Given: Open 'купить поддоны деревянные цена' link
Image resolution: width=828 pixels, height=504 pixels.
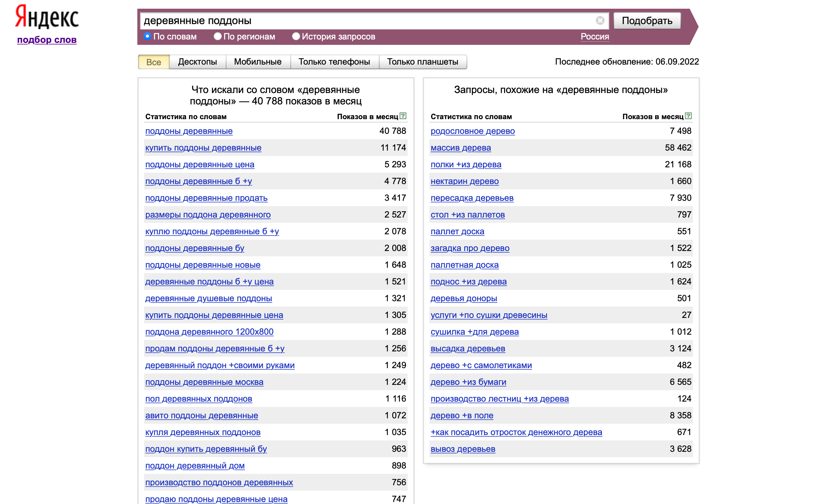Looking at the screenshot, I should pyautogui.click(x=214, y=316).
